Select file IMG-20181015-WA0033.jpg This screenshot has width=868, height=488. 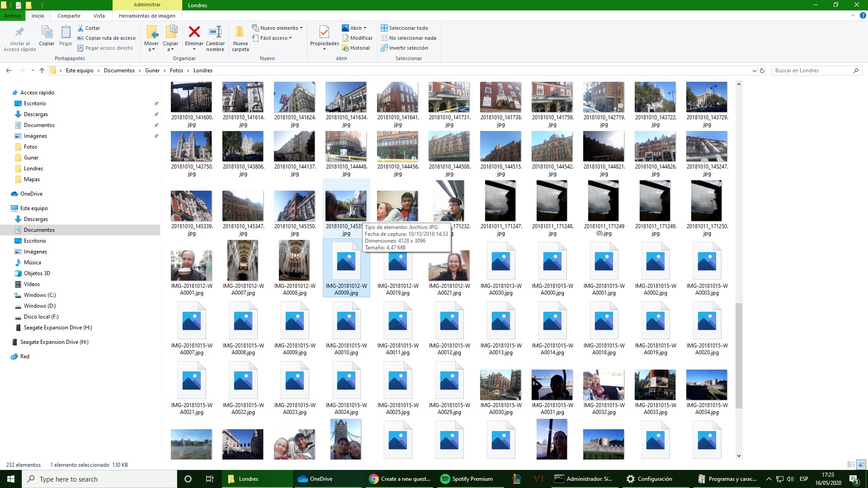click(655, 393)
